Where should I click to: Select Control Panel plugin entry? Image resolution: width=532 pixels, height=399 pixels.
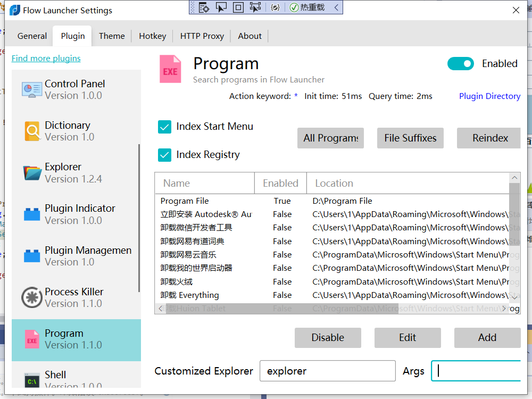tap(76, 90)
